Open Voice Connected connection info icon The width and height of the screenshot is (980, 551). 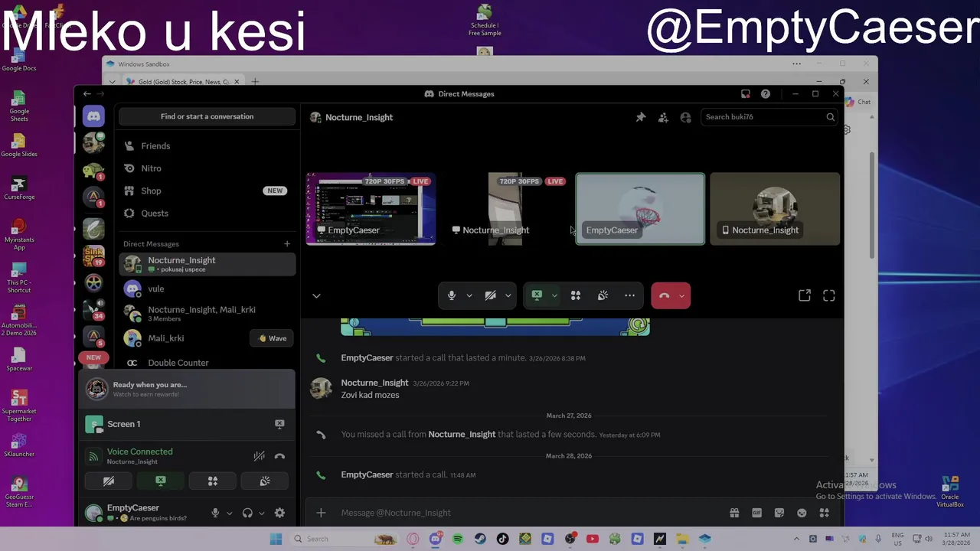93,456
